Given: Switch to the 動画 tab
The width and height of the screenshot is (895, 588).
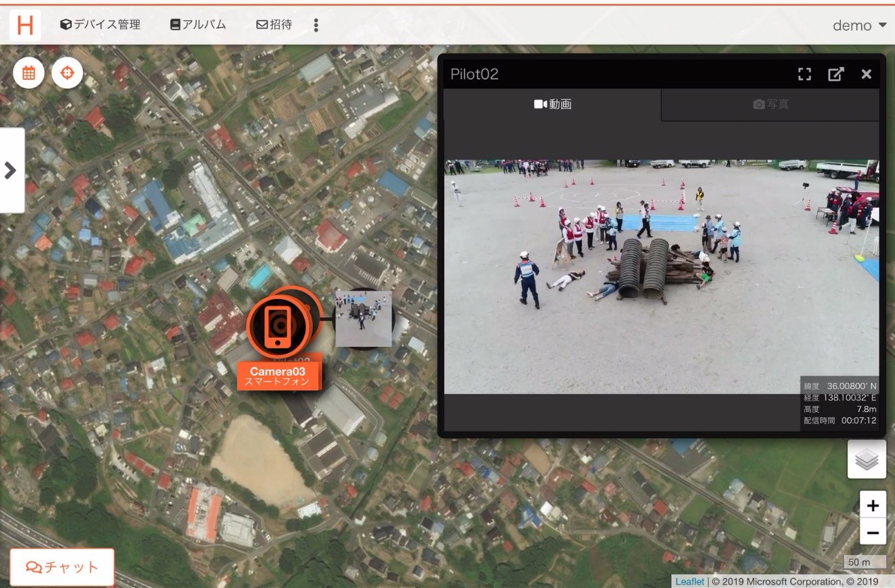Looking at the screenshot, I should coord(552,104).
